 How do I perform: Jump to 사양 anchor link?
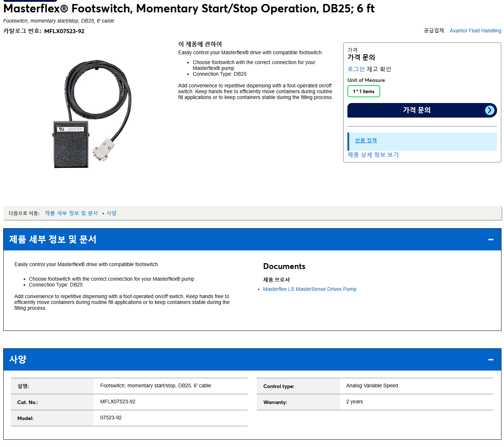click(111, 213)
